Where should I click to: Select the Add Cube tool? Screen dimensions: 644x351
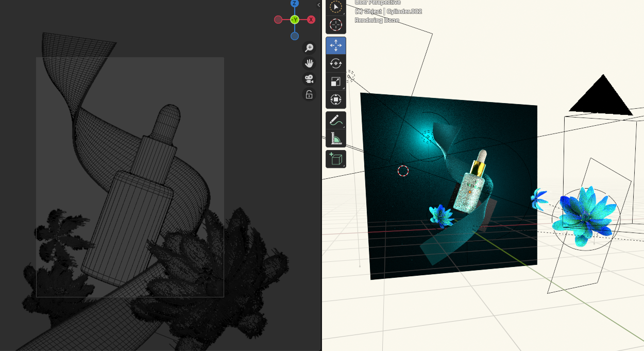[x=335, y=159]
